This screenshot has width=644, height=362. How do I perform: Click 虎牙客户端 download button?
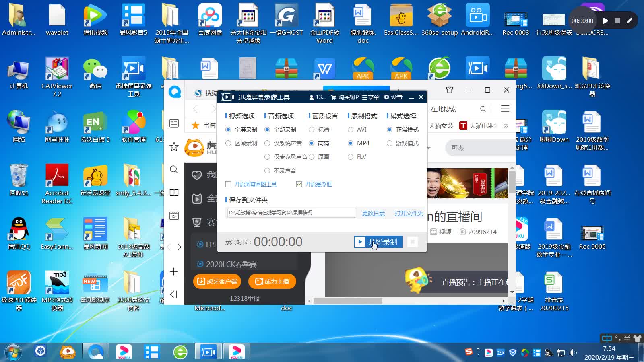(217, 282)
